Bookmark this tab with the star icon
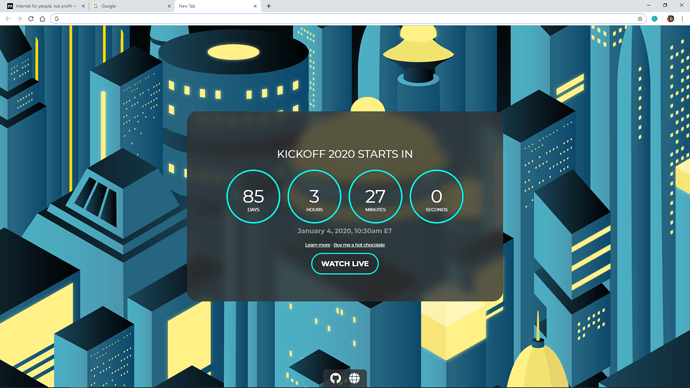This screenshot has height=388, width=690. coord(640,18)
